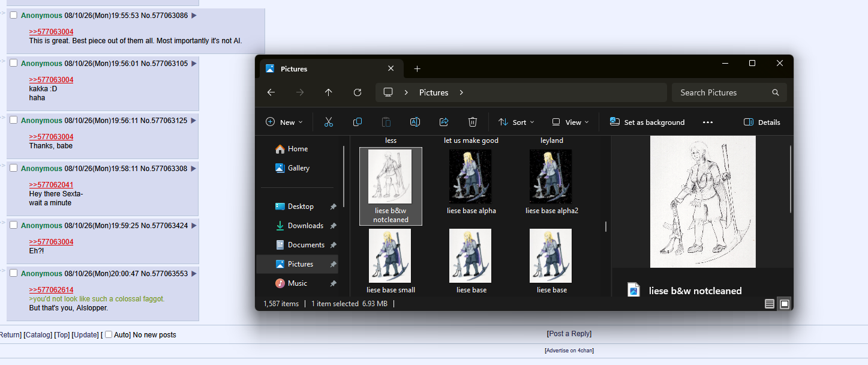
Task: Click the Update link at page bottom
Action: pos(85,335)
